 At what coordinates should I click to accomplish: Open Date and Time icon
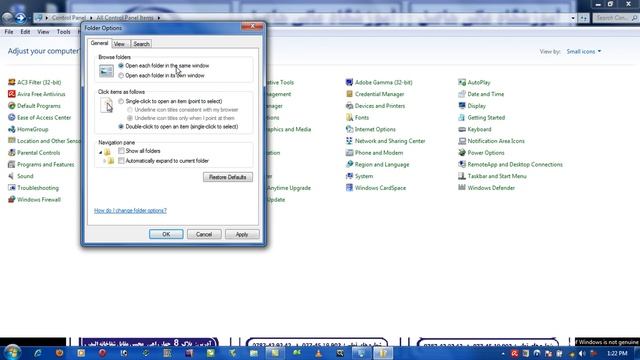click(x=462, y=94)
